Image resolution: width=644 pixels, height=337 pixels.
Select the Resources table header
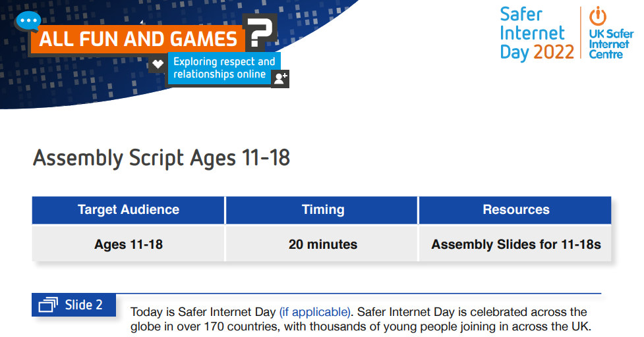coord(515,210)
